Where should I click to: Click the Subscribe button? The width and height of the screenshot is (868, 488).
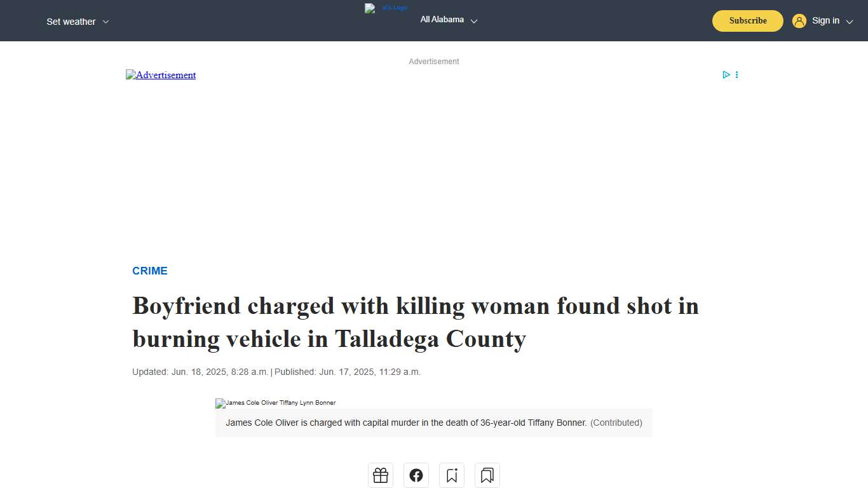pyautogui.click(x=747, y=20)
